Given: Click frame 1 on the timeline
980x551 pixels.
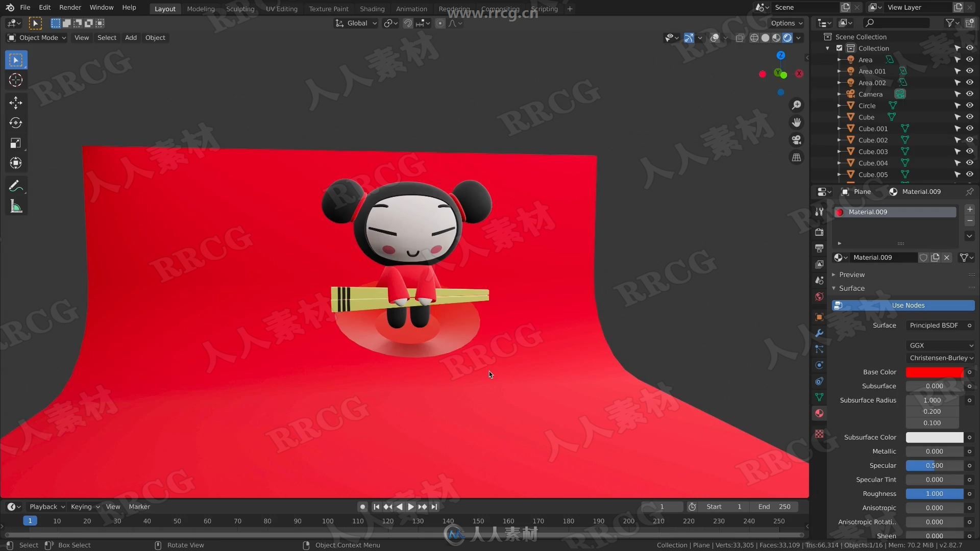Looking at the screenshot, I should pos(30,520).
